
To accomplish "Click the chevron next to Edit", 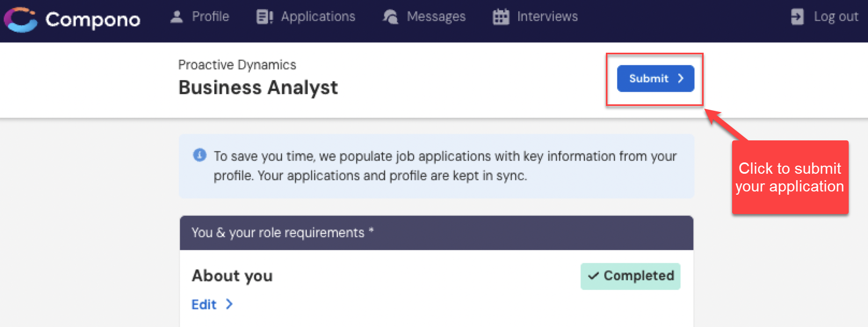I will tap(229, 304).
